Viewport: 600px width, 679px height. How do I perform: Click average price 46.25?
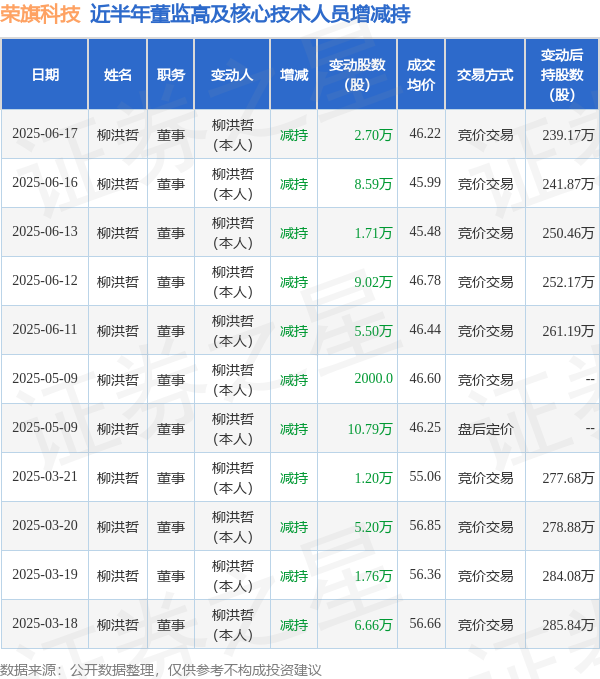(425, 427)
